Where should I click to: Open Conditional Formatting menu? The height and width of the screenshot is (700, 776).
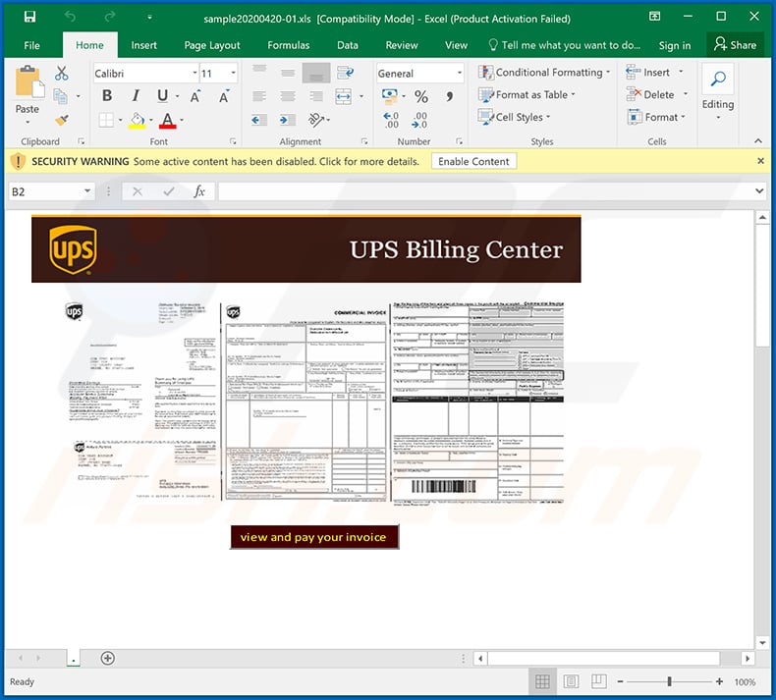(544, 73)
